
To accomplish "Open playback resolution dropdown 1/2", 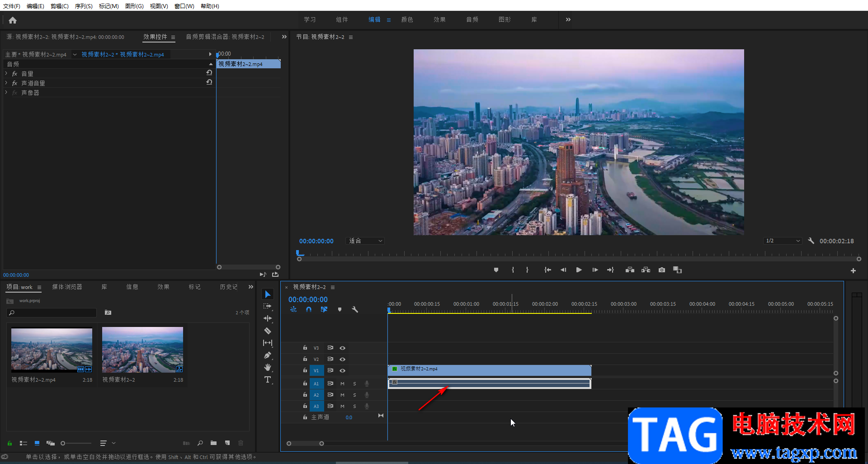I will pos(783,241).
